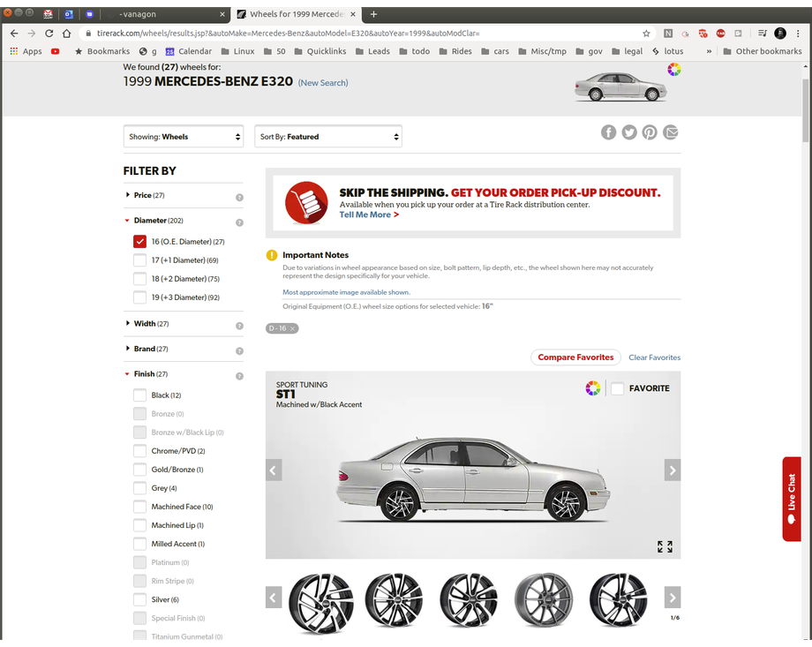Click the shipping cart discount icon
Viewport: 812px width, 647px height.
pos(306,203)
